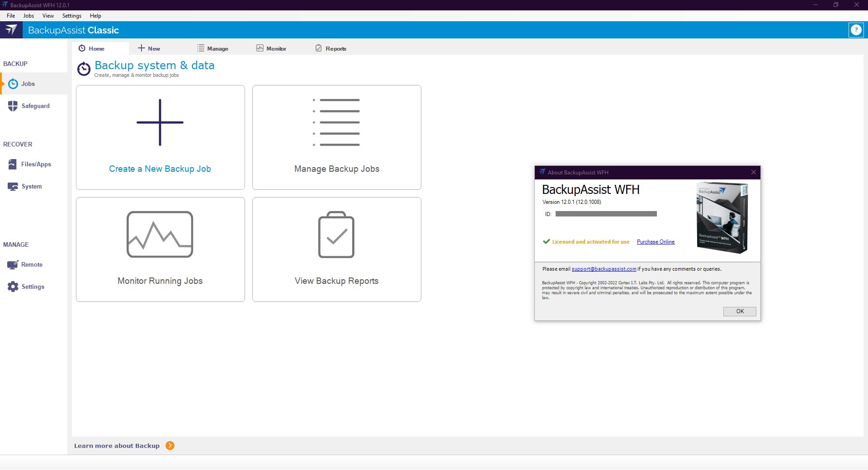
Task: Click the Create a New Backup Job label
Action: coord(160,169)
